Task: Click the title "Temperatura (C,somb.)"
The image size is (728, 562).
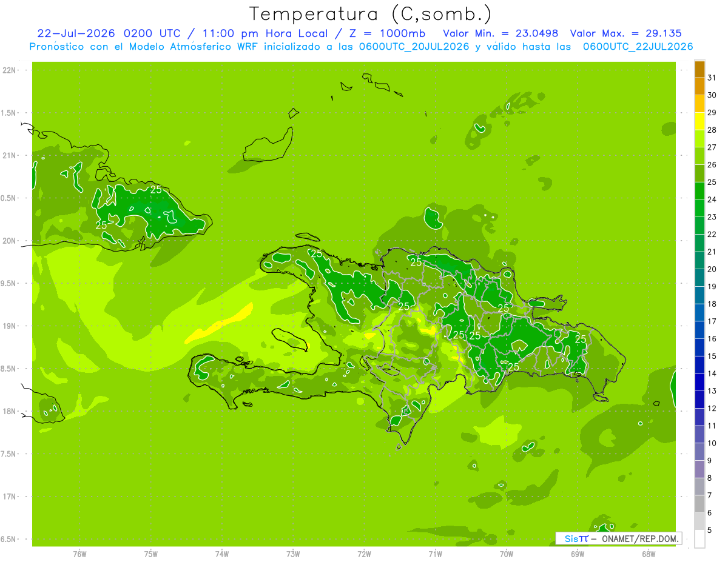Action: pos(370,15)
